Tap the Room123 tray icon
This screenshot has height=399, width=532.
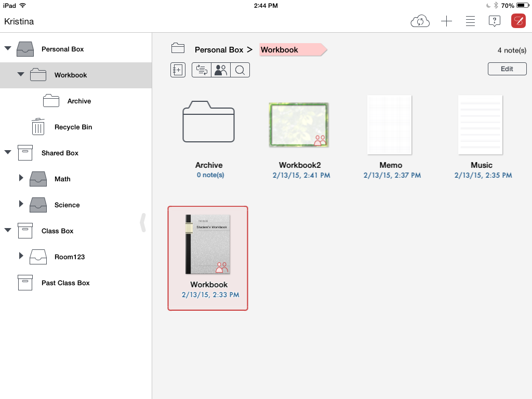point(38,257)
